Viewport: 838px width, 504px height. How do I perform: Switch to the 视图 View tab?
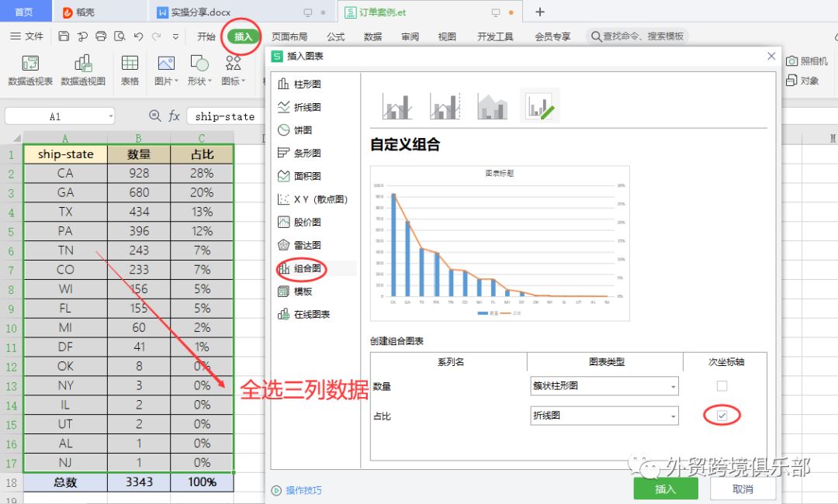[x=447, y=36]
